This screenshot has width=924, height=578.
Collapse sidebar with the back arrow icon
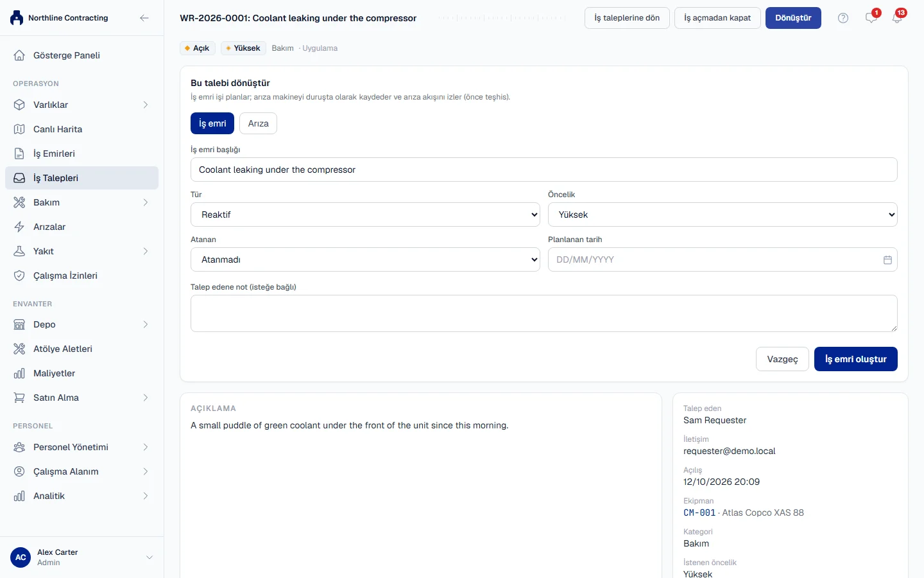pyautogui.click(x=144, y=18)
